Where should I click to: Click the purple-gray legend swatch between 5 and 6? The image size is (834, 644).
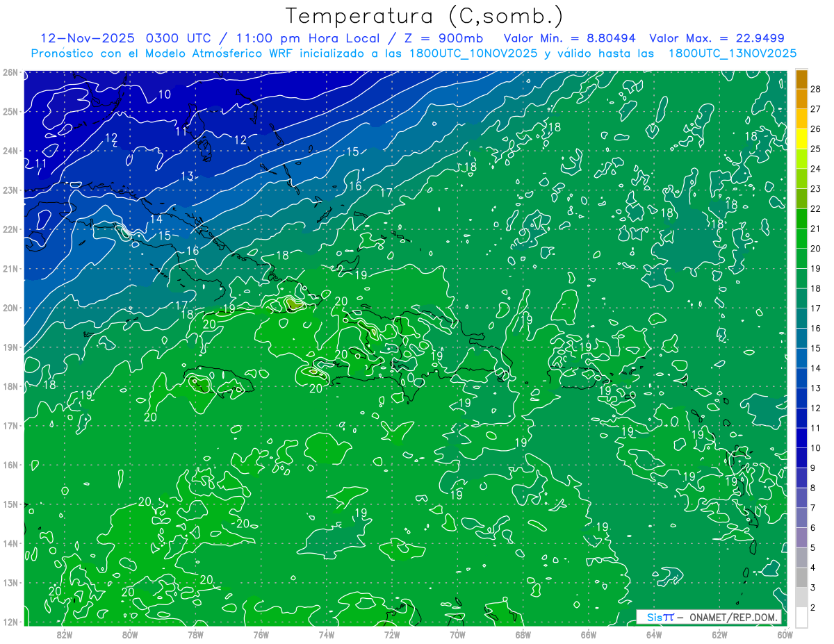click(801, 538)
